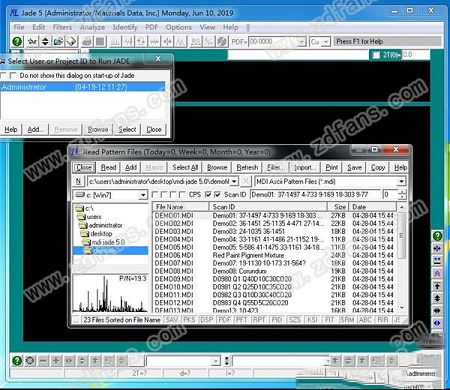Toggle the first checked box after CPS
The width and height of the screenshot is (450, 390).
(x=208, y=194)
